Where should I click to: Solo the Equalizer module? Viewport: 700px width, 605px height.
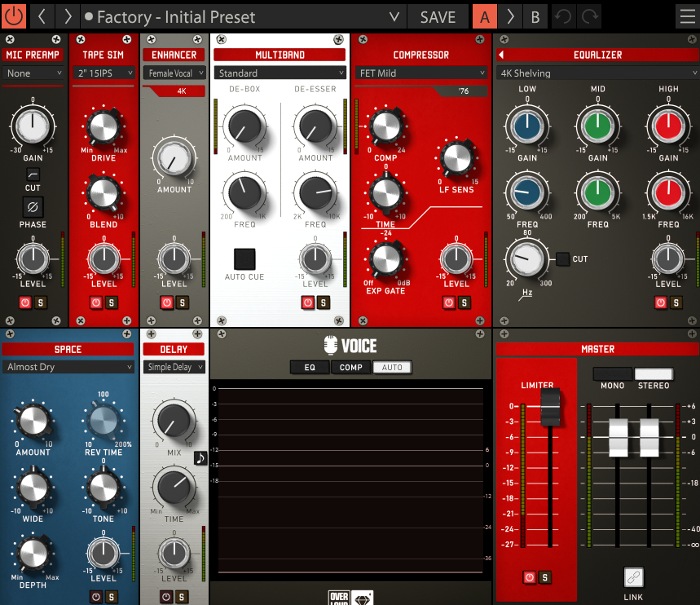[x=676, y=302]
